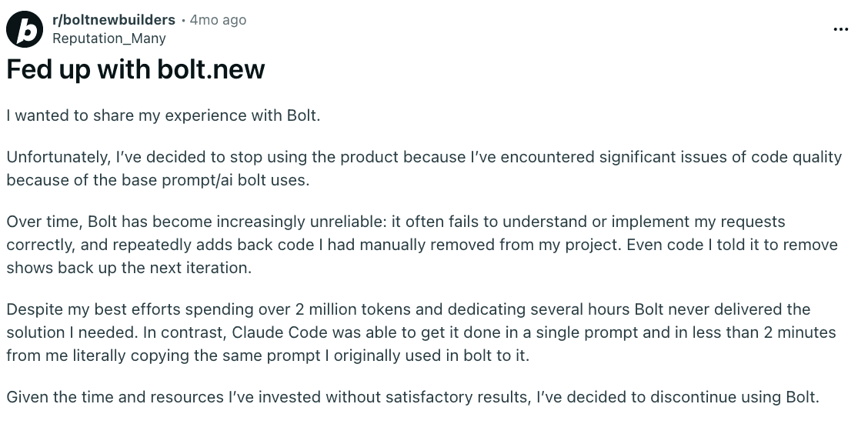View the Reputation_Many user profile
This screenshot has width=868, height=434.
108,38
